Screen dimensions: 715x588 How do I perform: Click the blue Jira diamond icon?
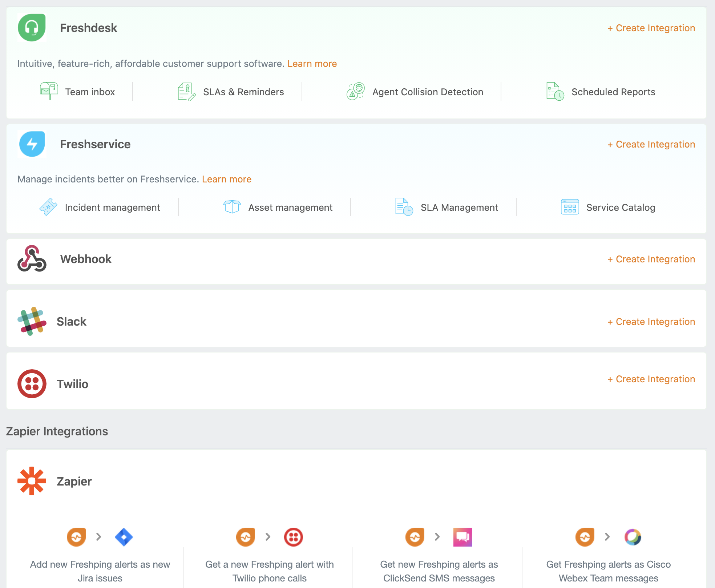[124, 537]
